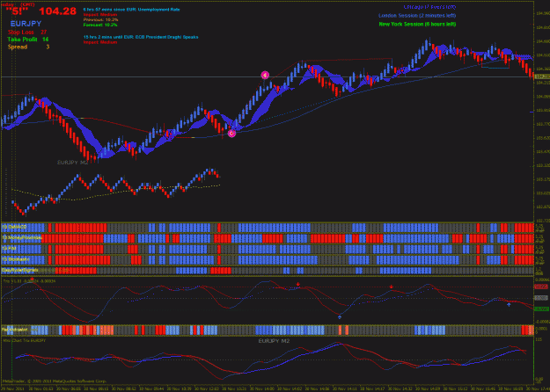Screen dimensions: 550x392
Task: Click the Trix indicator values label
Action: (29, 281)
